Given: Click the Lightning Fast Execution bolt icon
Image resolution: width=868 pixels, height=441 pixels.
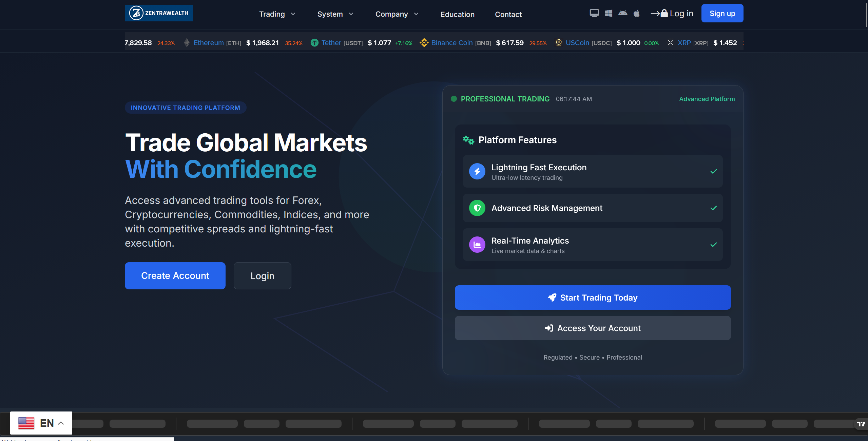Looking at the screenshot, I should pyautogui.click(x=477, y=171).
